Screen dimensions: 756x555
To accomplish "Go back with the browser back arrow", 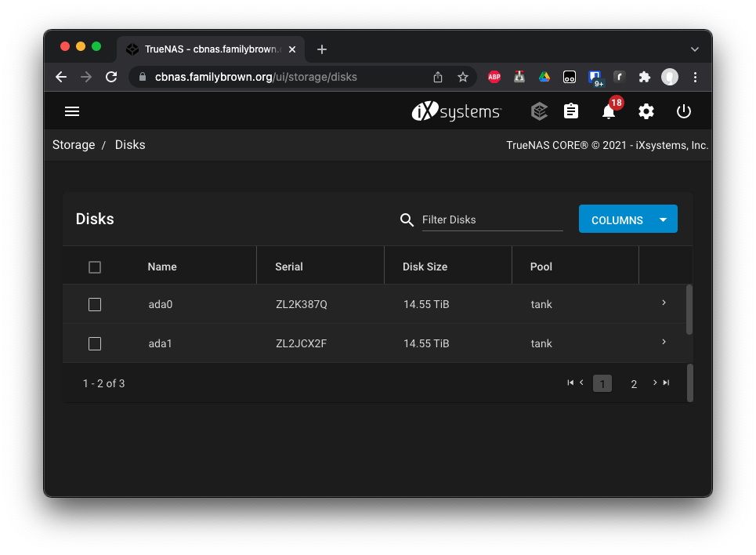I will tap(61, 78).
